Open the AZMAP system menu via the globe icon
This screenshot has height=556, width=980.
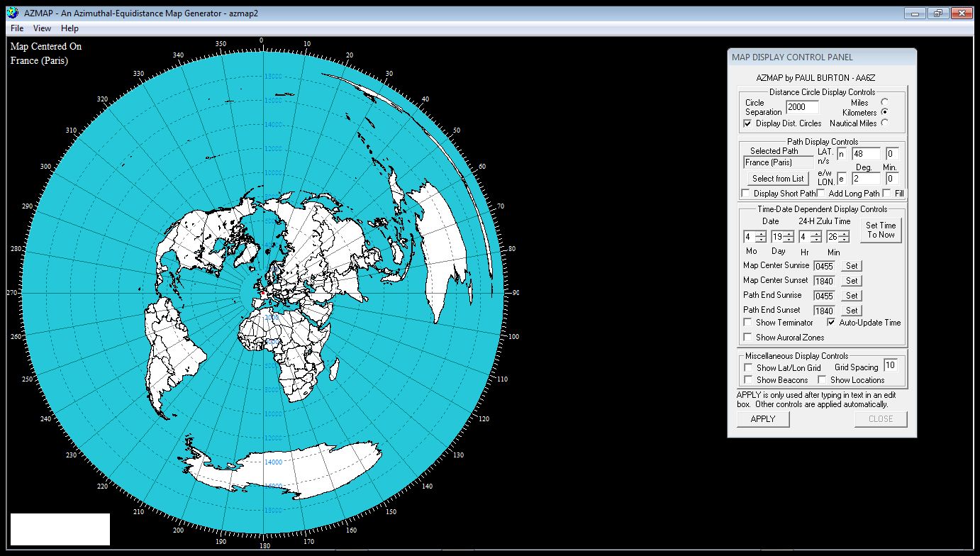(11, 12)
